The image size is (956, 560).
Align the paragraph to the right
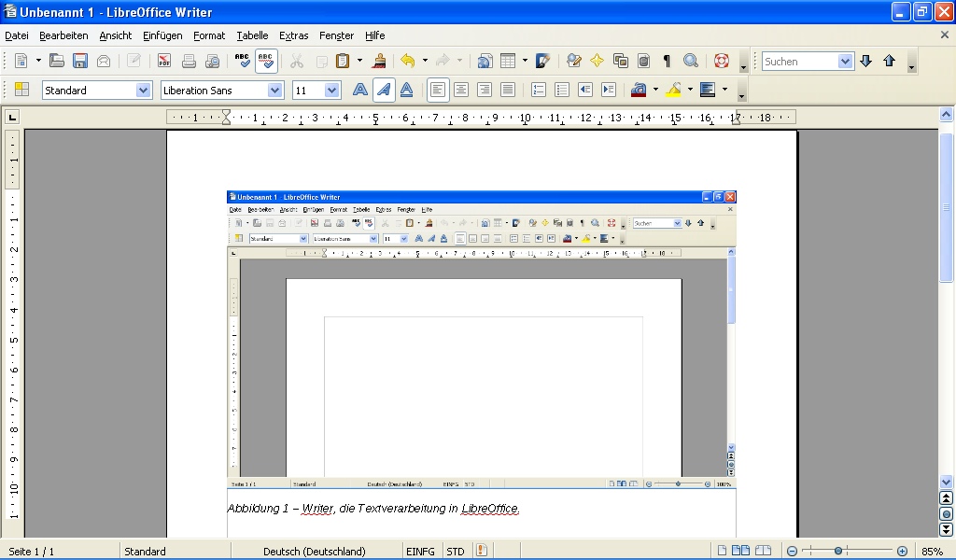[x=485, y=91]
